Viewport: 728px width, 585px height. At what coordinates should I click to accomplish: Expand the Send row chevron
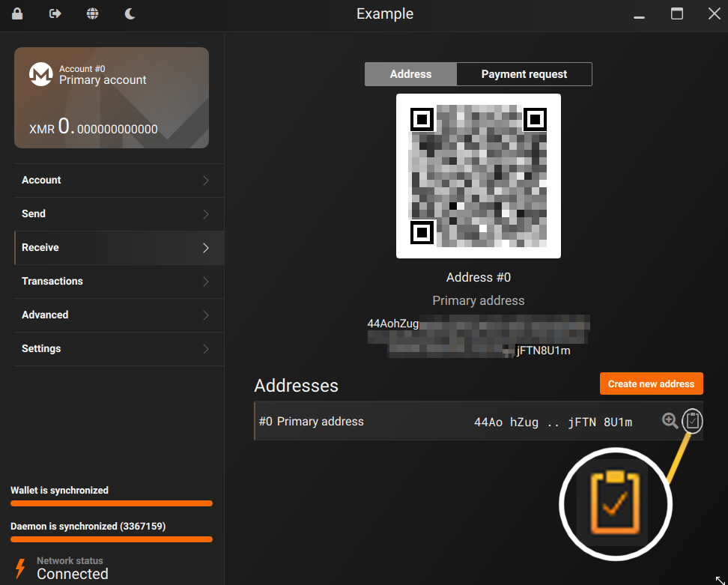click(x=206, y=214)
